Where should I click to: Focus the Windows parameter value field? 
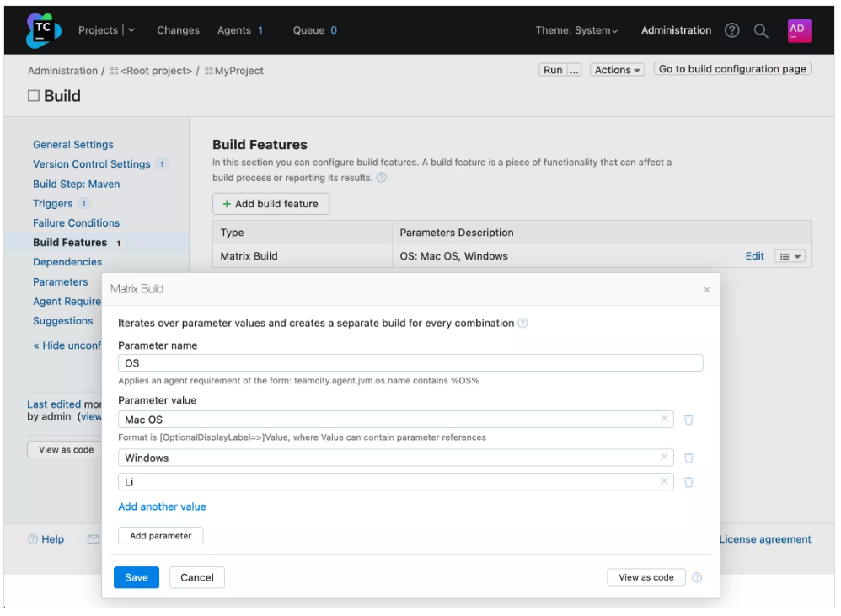click(396, 458)
